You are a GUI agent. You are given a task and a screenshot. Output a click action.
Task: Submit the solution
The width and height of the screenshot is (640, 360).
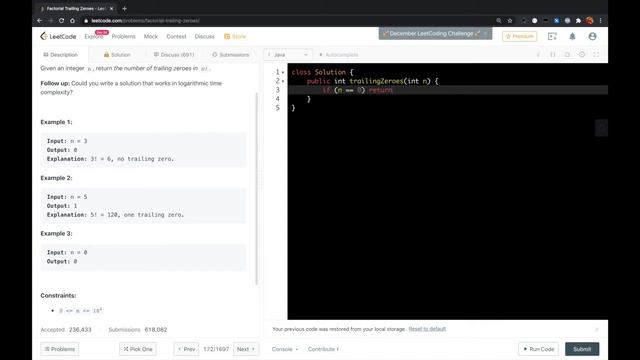pyautogui.click(x=582, y=349)
